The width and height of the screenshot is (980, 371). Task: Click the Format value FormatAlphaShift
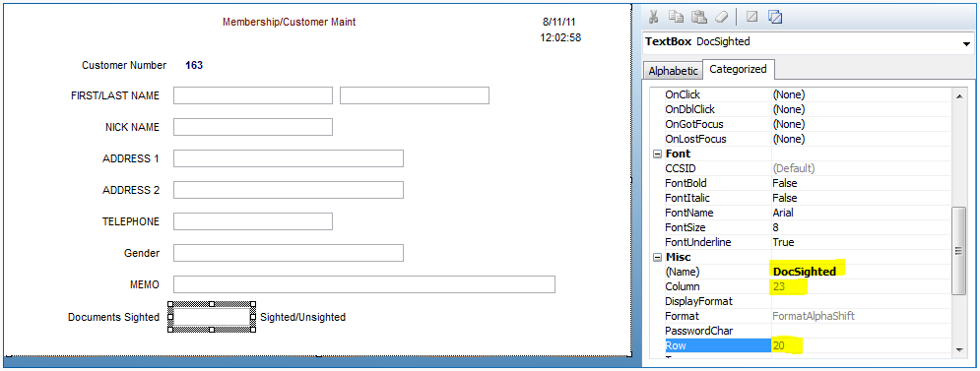(814, 316)
